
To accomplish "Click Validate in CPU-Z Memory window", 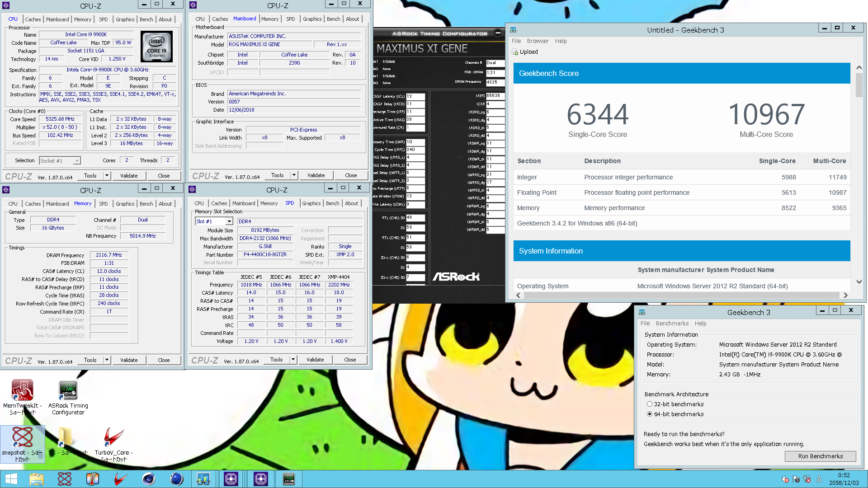I will point(129,360).
